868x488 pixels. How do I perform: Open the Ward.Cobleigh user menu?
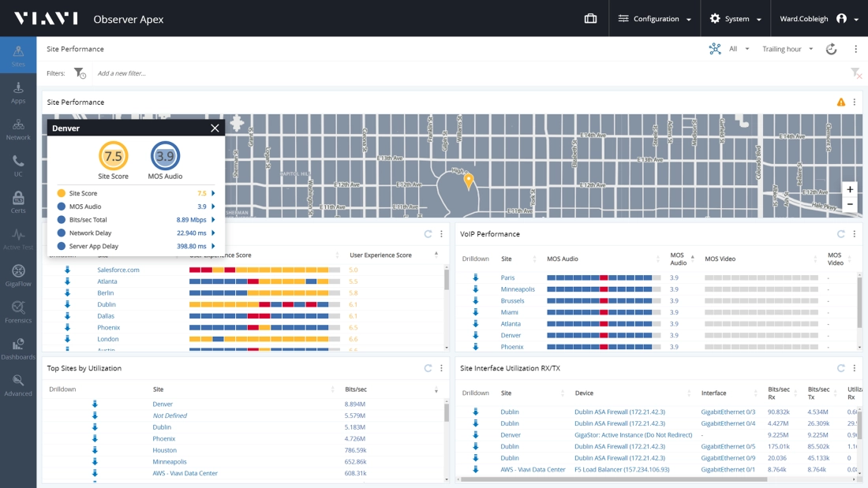click(x=824, y=19)
